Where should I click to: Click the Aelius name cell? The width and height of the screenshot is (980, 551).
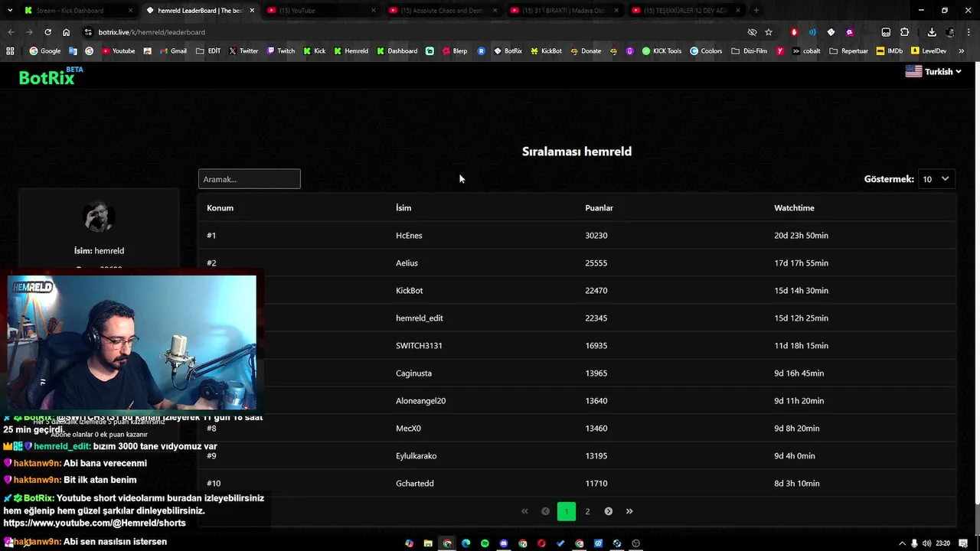click(x=407, y=263)
